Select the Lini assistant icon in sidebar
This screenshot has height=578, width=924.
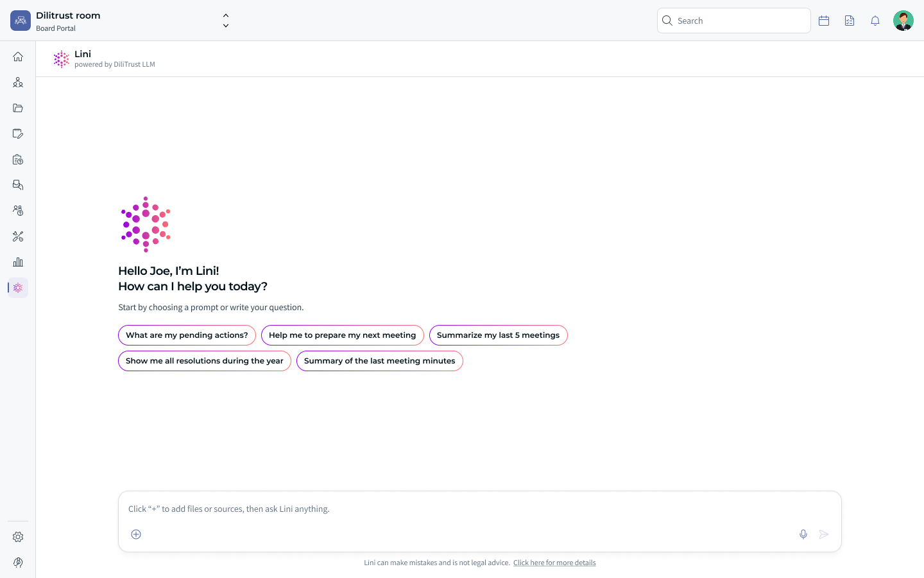pos(18,288)
